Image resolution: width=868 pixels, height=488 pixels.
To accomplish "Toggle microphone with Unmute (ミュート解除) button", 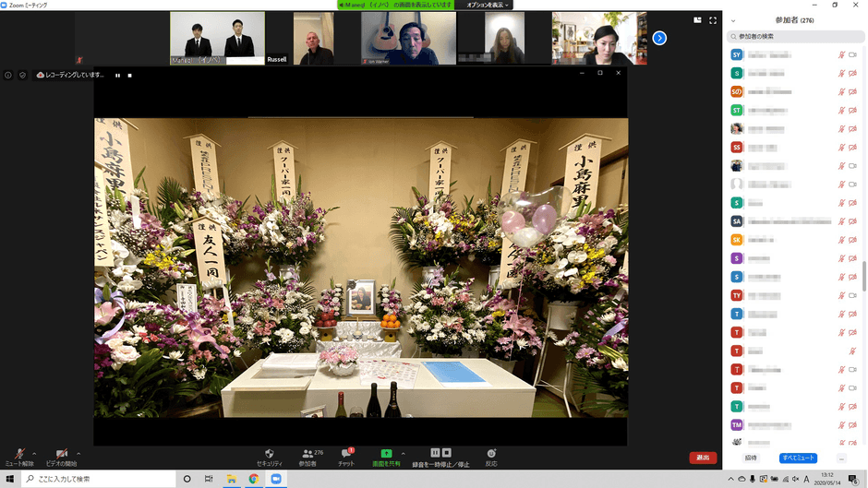I will (18, 455).
